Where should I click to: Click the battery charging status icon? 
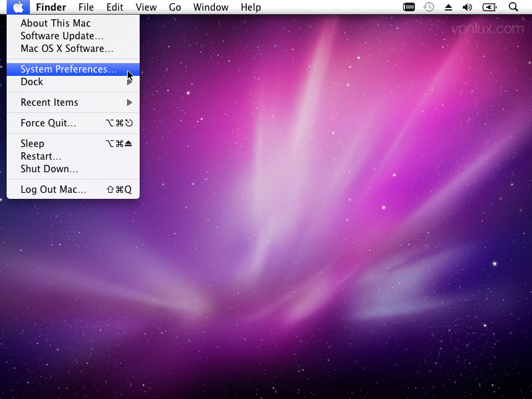coord(489,7)
